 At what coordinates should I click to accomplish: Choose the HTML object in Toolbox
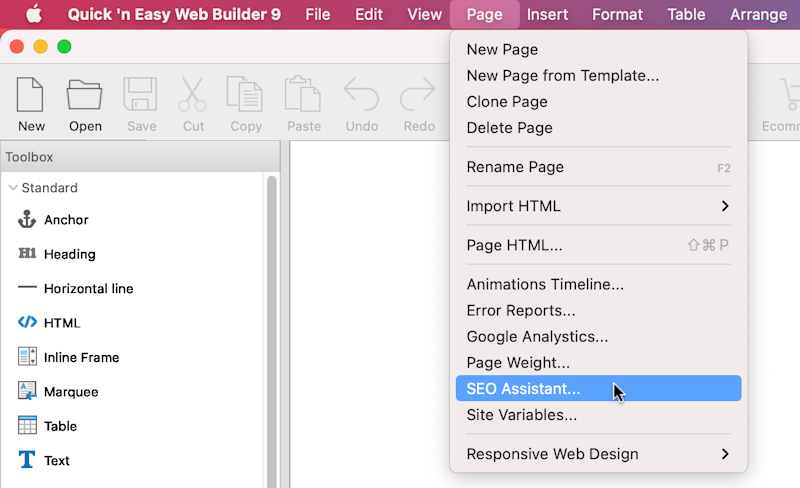click(x=27, y=323)
